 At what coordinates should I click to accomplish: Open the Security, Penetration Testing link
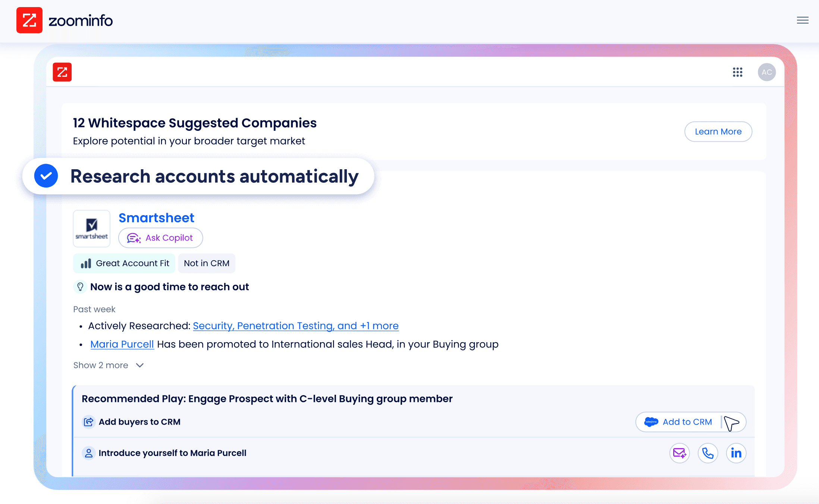pyautogui.click(x=295, y=325)
